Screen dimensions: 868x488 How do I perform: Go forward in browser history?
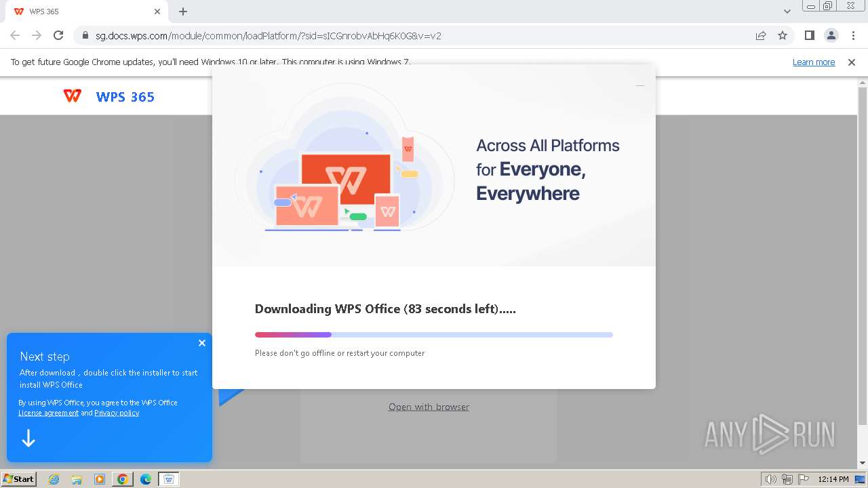pos(37,35)
